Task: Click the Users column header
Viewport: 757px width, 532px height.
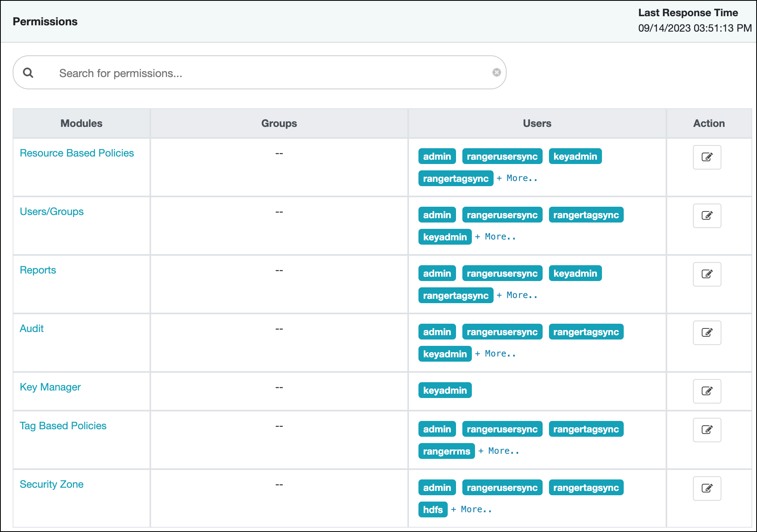Action: (536, 123)
